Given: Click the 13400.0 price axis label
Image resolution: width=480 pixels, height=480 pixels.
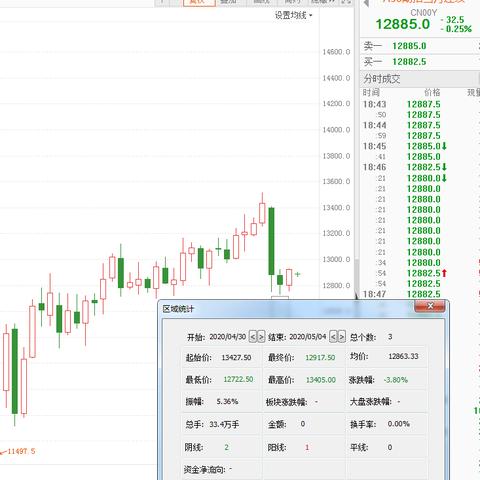Looking at the screenshot, I should click(x=336, y=208).
